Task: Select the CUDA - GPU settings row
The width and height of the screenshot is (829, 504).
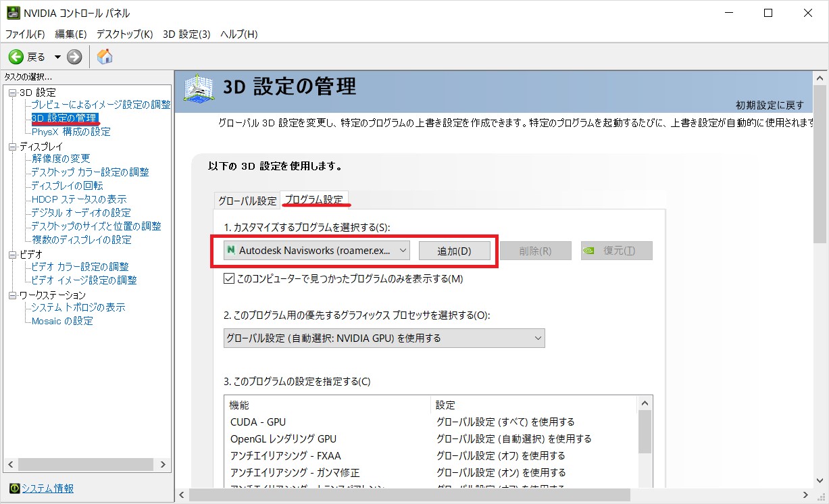Action: 431,422
